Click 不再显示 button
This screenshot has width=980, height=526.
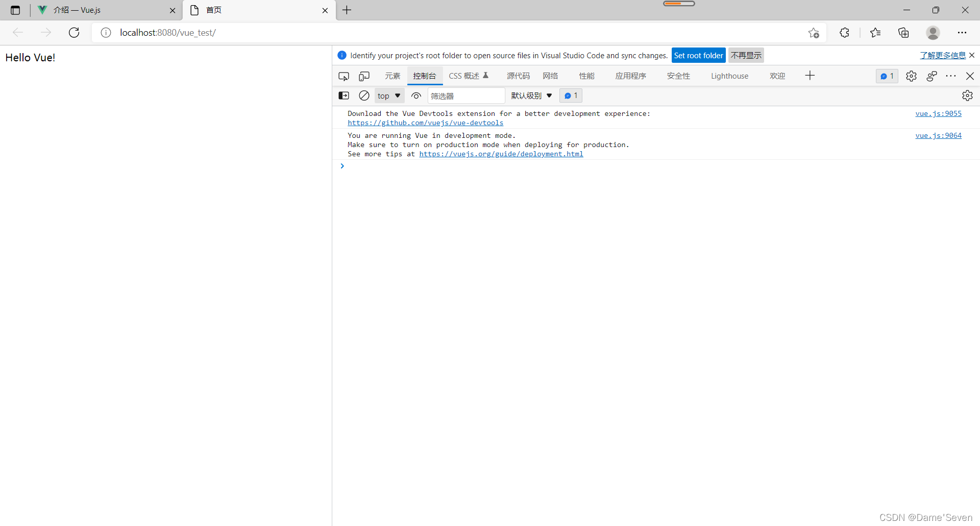pyautogui.click(x=746, y=55)
